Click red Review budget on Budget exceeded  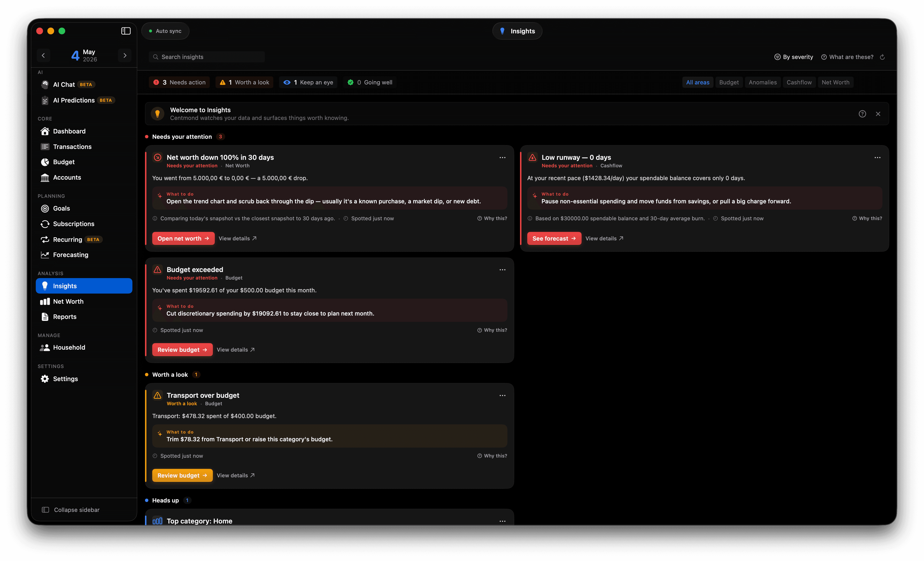click(x=182, y=350)
